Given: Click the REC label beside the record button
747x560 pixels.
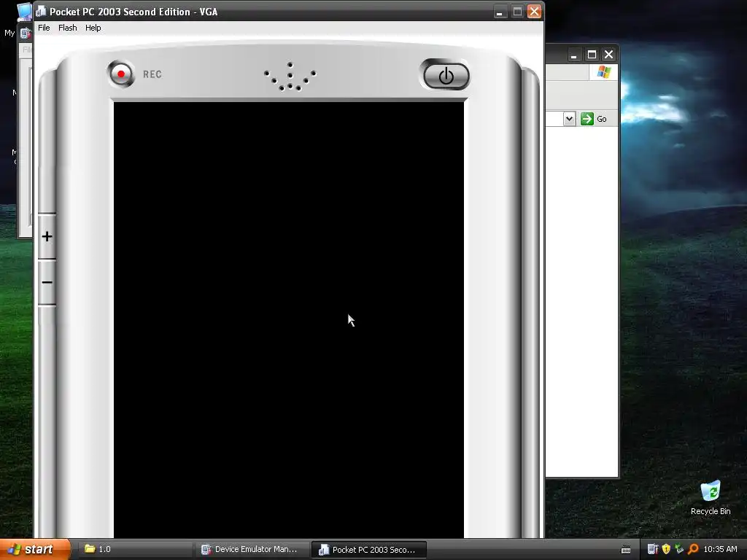Looking at the screenshot, I should [152, 74].
